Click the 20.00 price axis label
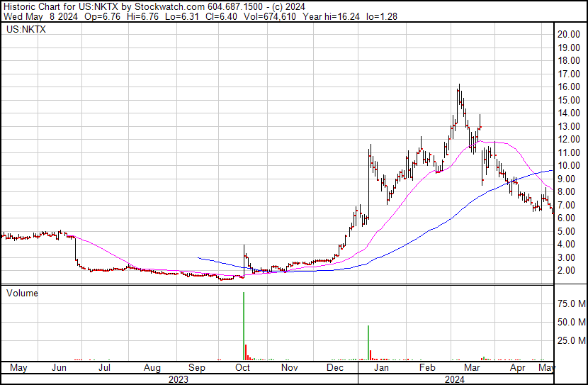The image size is (588, 385). click(x=568, y=34)
